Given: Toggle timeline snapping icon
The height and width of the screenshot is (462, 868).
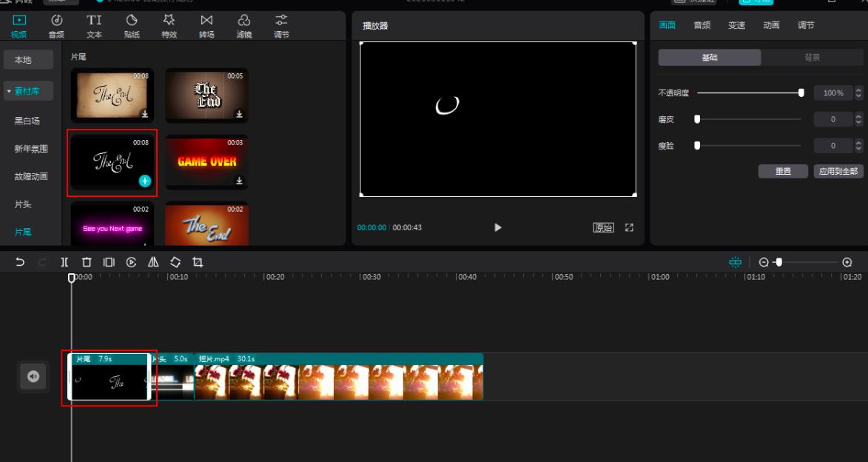Looking at the screenshot, I should 735,262.
